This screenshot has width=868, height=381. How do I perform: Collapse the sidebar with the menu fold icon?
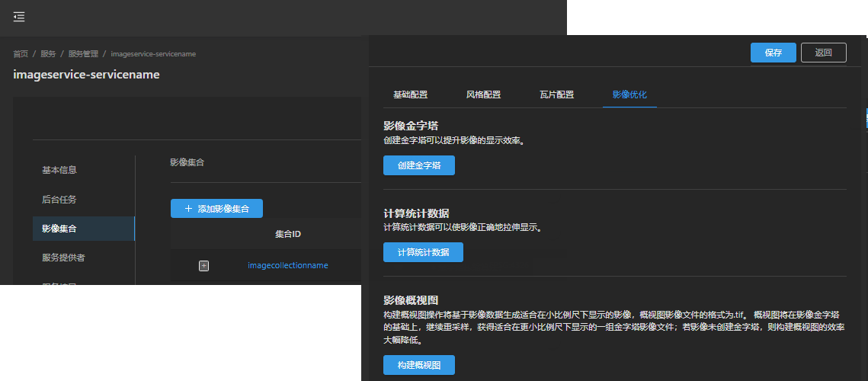(x=19, y=17)
